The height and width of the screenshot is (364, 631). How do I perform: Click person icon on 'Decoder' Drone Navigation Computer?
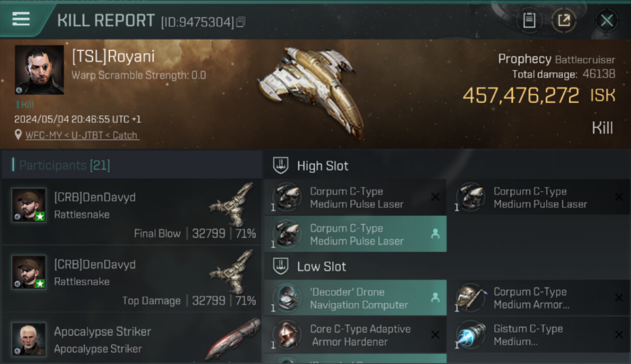(435, 298)
